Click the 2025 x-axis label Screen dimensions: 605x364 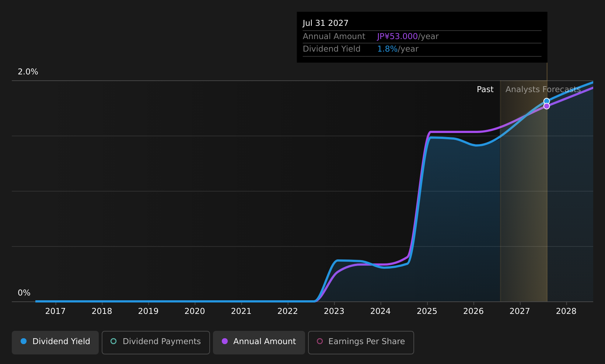click(427, 311)
